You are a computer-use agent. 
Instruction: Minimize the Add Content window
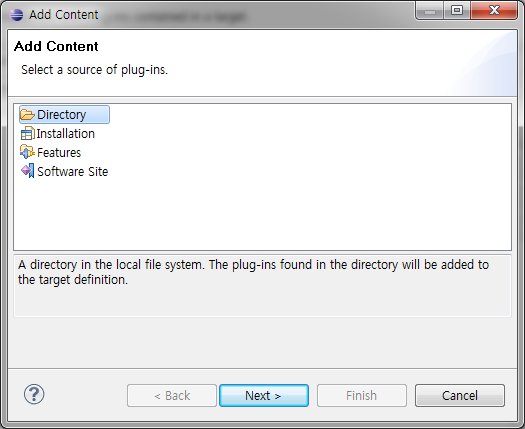click(x=430, y=10)
